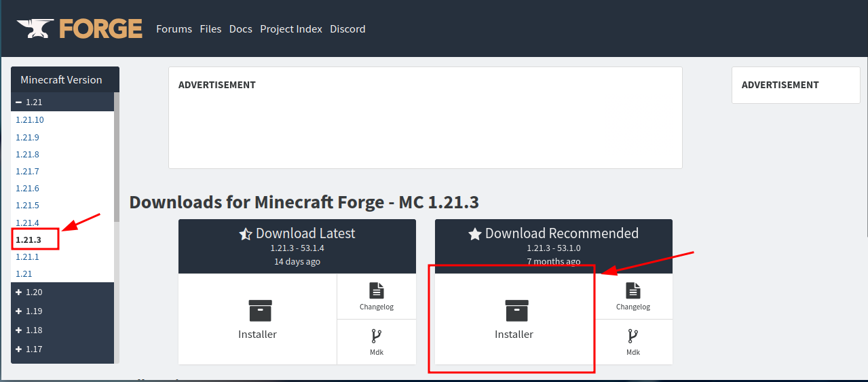Expand the 1.19 version group
This screenshot has height=382, width=868.
pyautogui.click(x=19, y=311)
